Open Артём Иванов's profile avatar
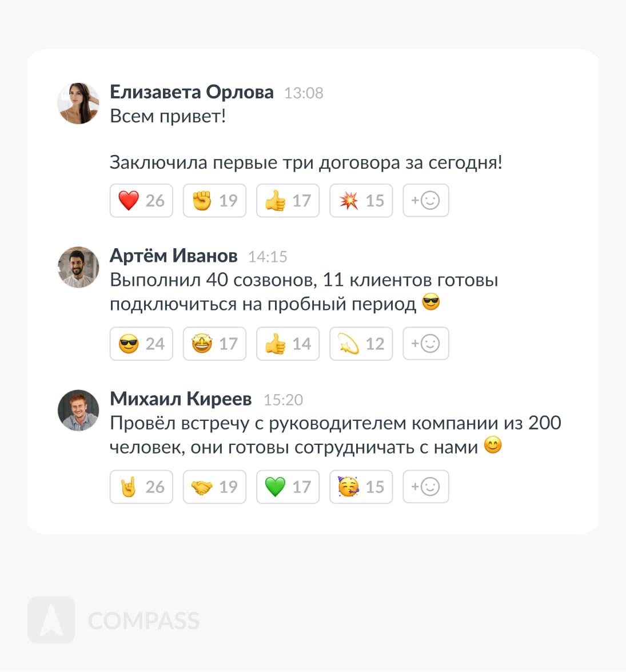Viewport: 626px width, 672px height. [78, 267]
